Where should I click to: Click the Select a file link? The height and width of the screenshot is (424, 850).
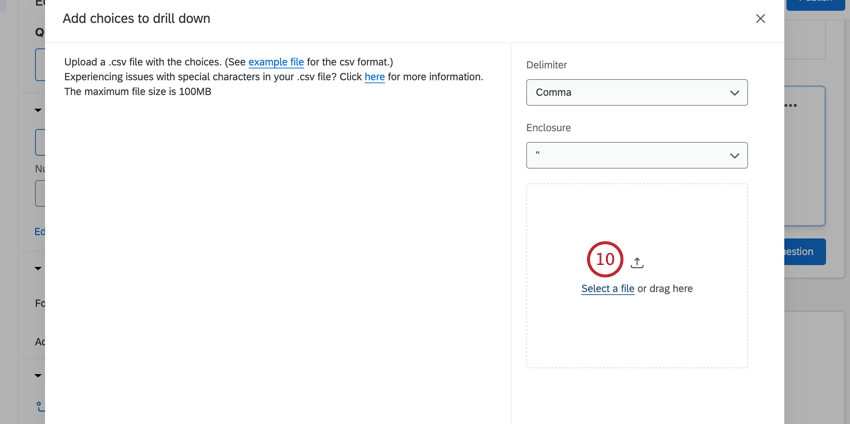pyautogui.click(x=607, y=289)
